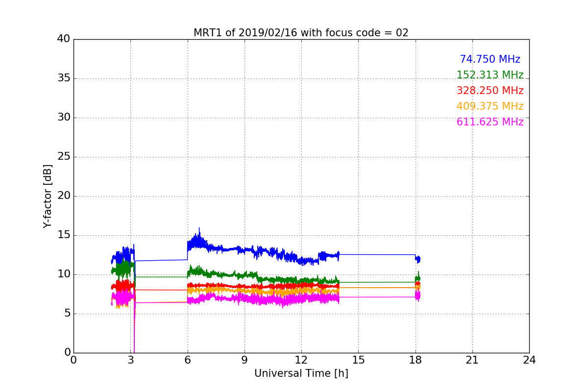Select the 409.375 MHz legend label
Image resolution: width=588 pixels, height=392 pixels.
tap(490, 106)
